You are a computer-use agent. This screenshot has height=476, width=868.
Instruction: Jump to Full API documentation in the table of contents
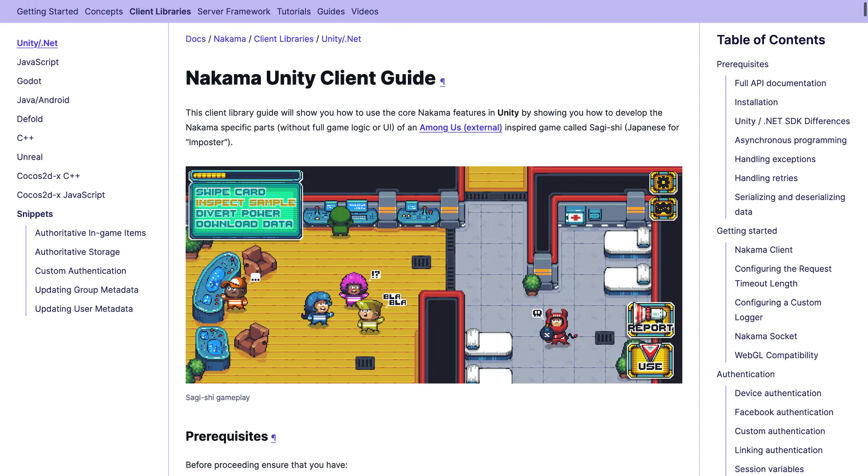click(x=780, y=83)
